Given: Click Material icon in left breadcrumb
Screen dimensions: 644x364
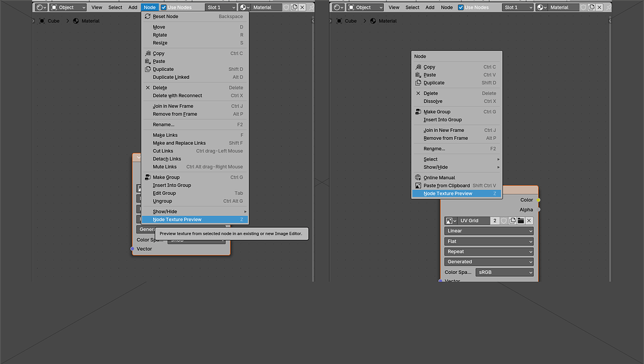Looking at the screenshot, I should pos(76,21).
